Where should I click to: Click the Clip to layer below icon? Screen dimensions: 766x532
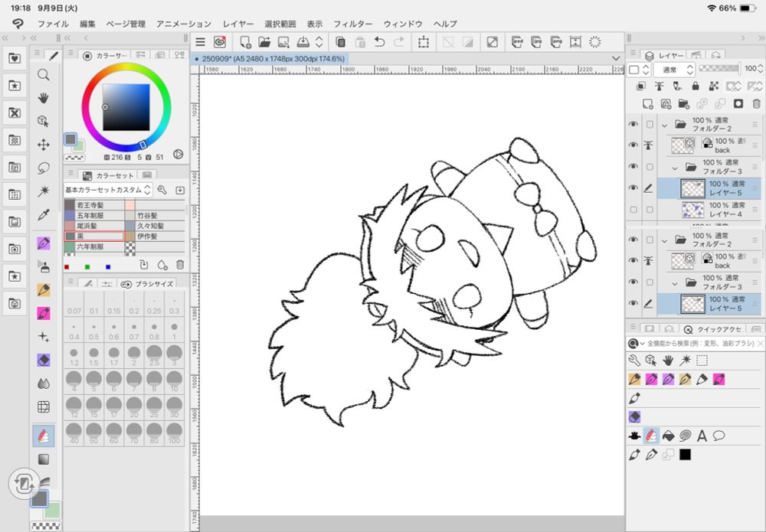point(641,86)
